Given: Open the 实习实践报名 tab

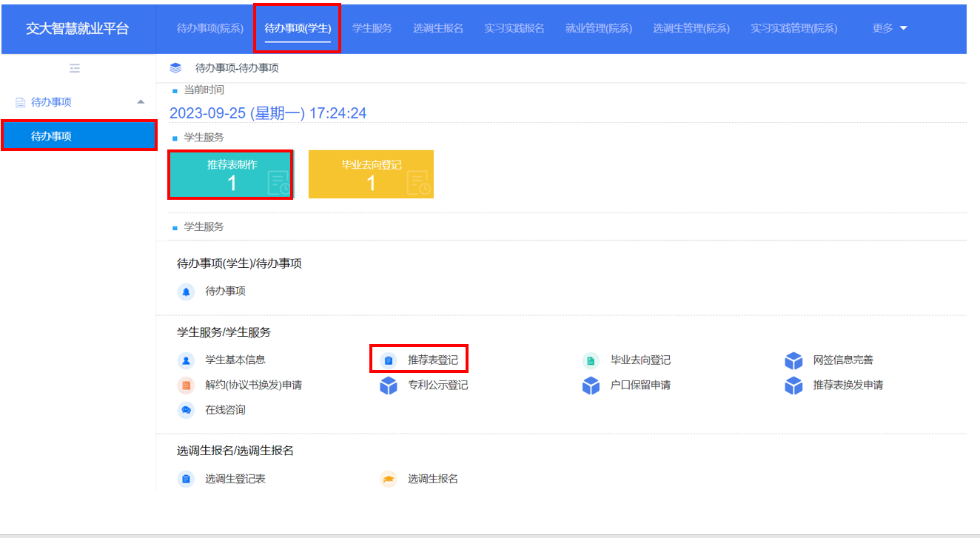Looking at the screenshot, I should [514, 27].
